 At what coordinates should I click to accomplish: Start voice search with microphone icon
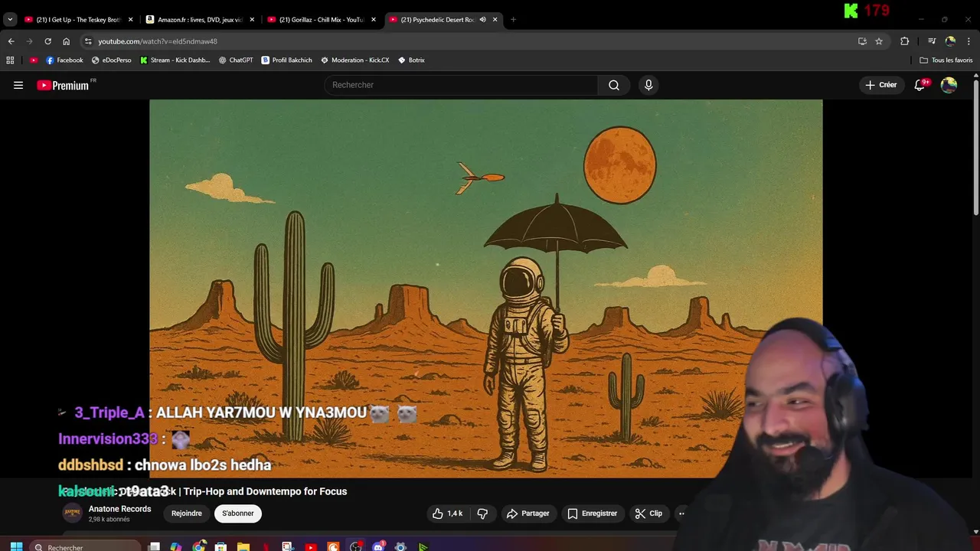point(648,85)
